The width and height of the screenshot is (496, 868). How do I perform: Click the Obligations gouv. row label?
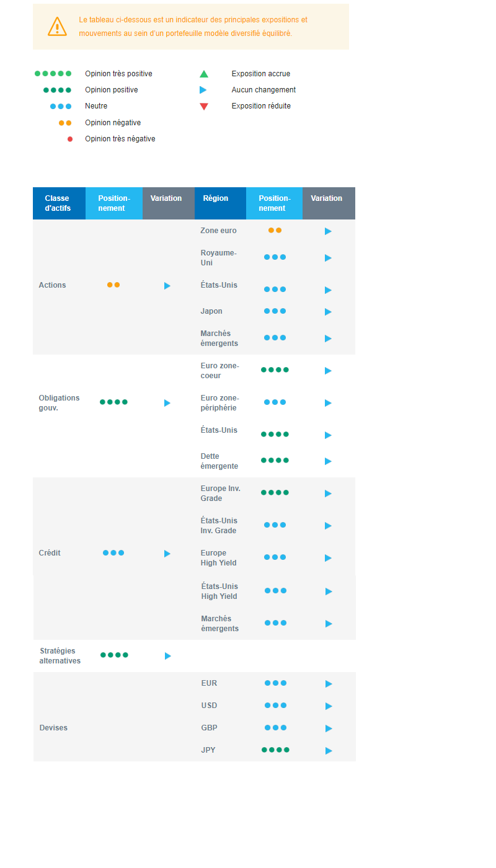pyautogui.click(x=59, y=403)
